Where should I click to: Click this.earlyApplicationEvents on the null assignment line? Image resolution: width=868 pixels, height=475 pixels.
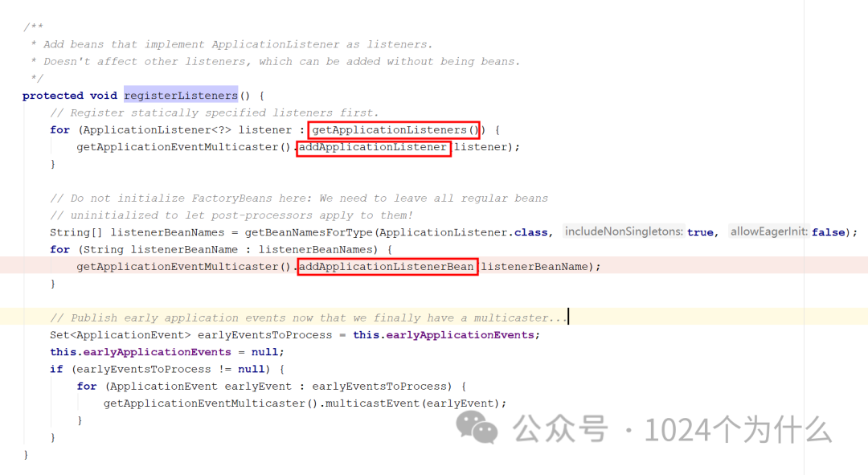point(140,352)
